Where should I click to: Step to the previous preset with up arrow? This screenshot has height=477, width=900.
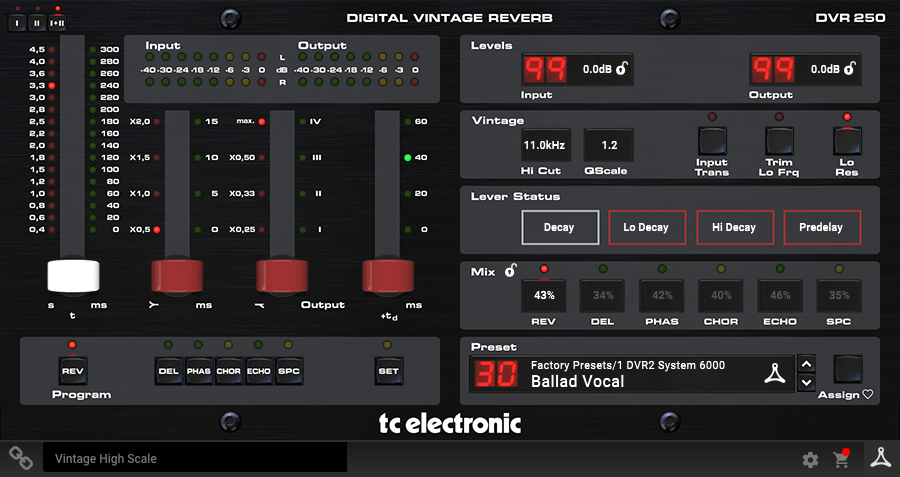coord(806,364)
